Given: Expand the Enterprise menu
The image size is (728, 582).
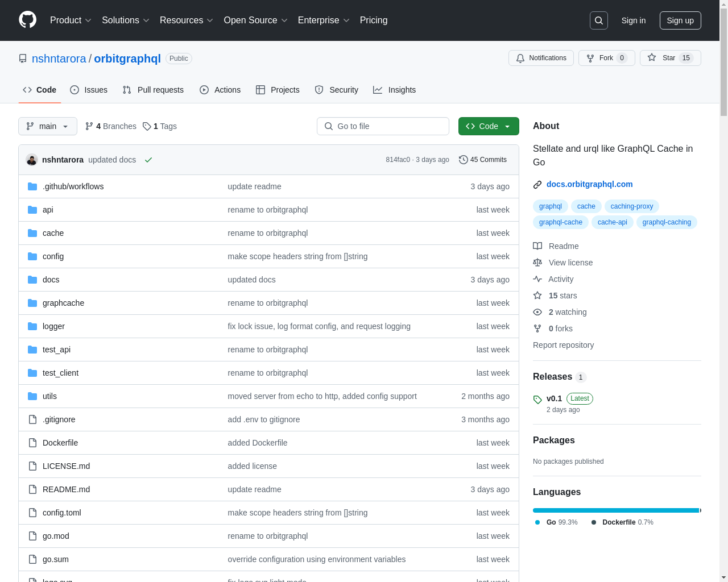Looking at the screenshot, I should [x=324, y=20].
